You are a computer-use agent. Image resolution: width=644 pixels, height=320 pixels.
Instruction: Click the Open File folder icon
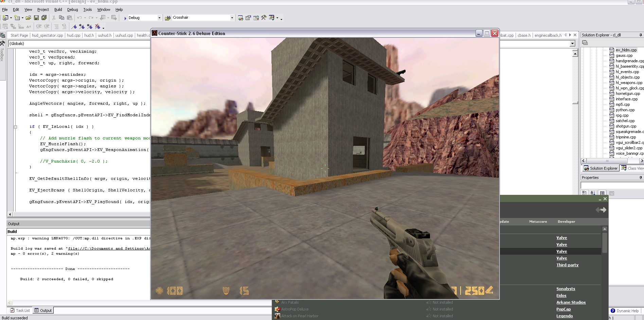pos(29,18)
